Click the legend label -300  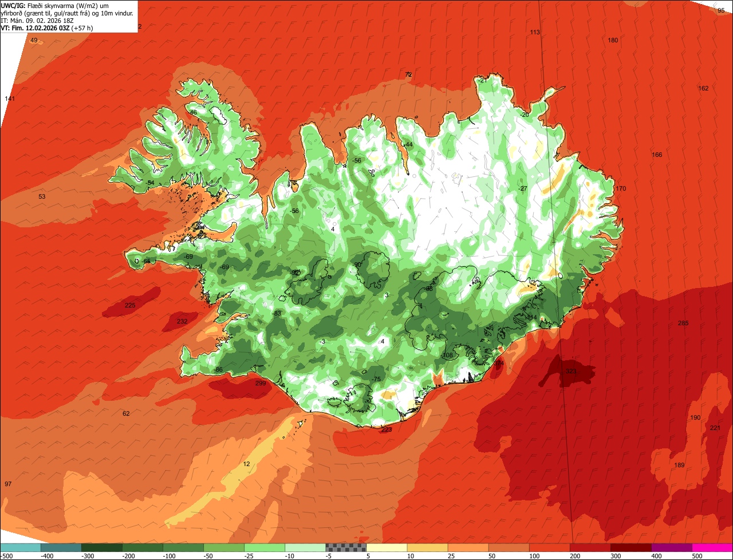[87, 556]
